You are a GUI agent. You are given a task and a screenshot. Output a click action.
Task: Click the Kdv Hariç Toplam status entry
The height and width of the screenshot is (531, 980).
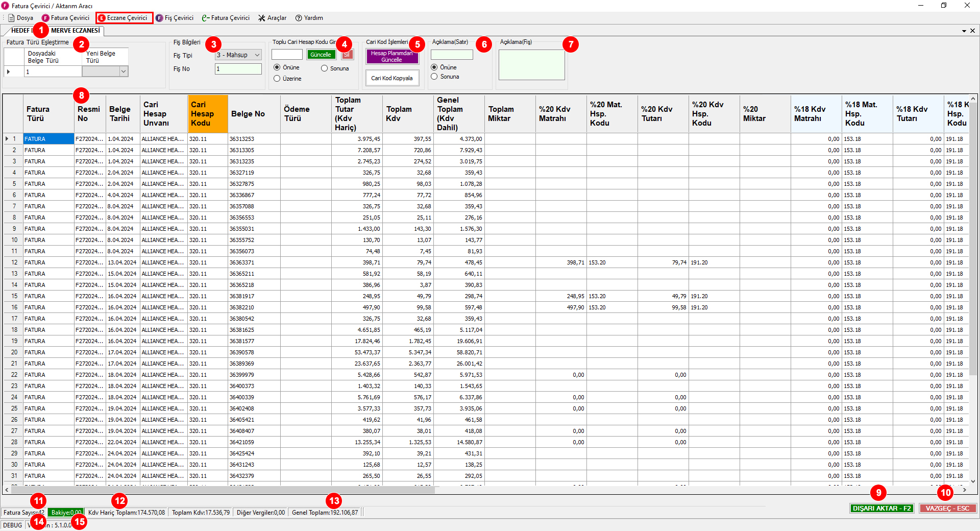(127, 513)
